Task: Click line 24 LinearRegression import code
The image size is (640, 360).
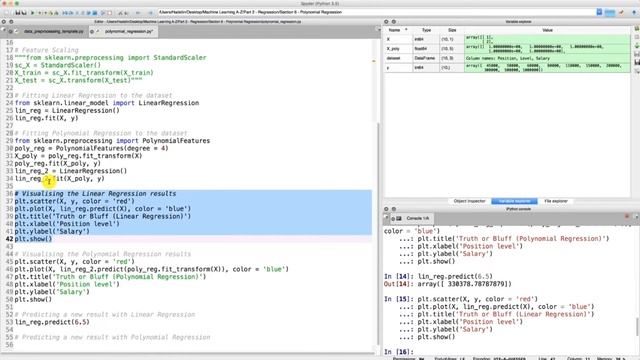Action: click(107, 103)
